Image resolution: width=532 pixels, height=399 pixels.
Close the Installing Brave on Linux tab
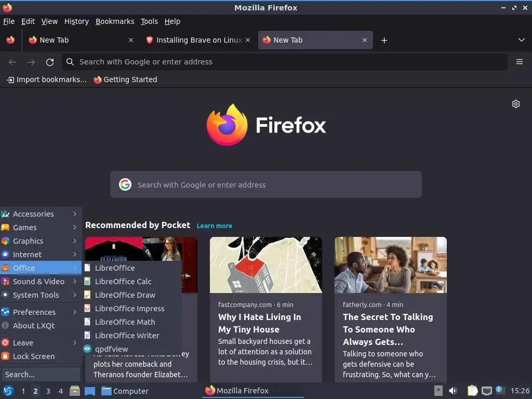[x=248, y=40]
